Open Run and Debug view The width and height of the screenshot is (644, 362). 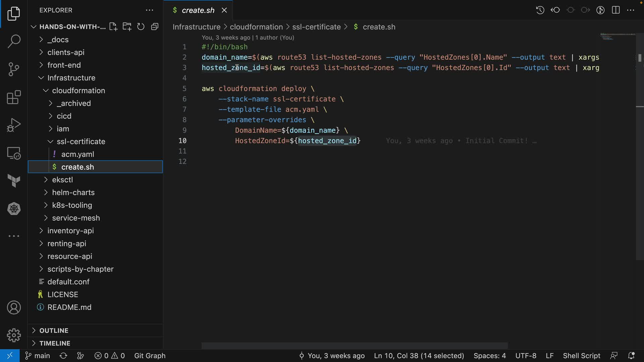point(14,125)
